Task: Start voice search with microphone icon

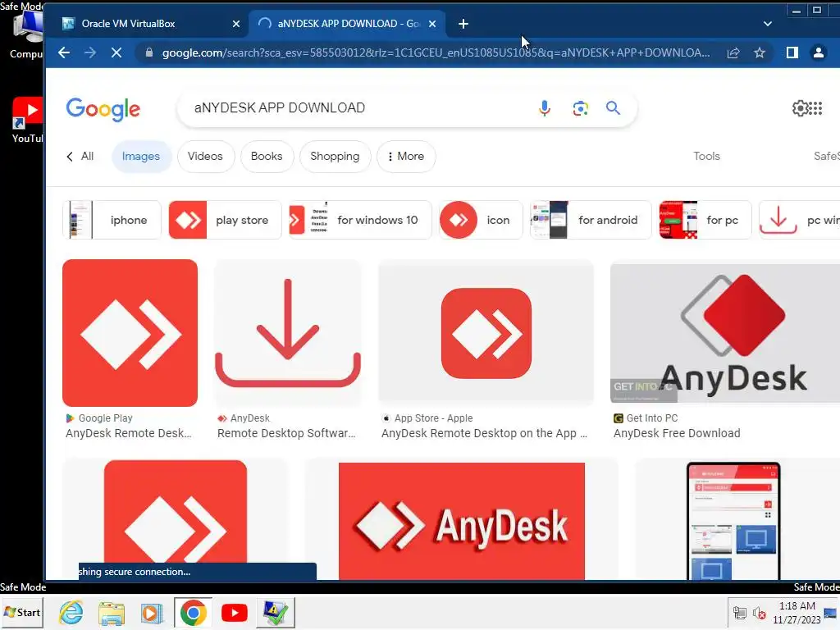Action: 545,108
